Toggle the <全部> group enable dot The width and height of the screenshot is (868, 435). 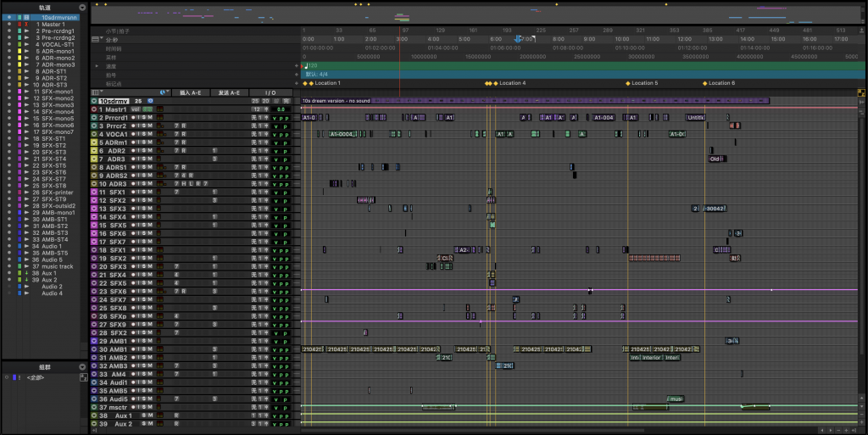tap(7, 377)
